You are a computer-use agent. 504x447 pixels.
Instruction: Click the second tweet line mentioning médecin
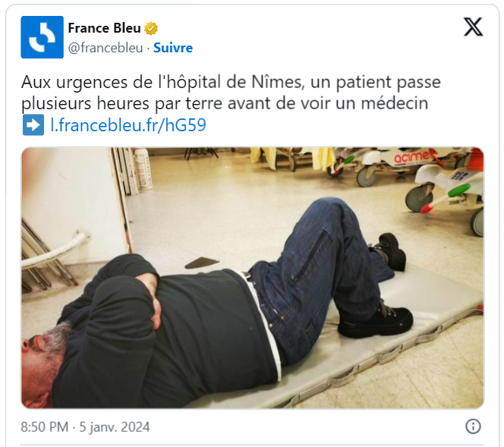225,103
